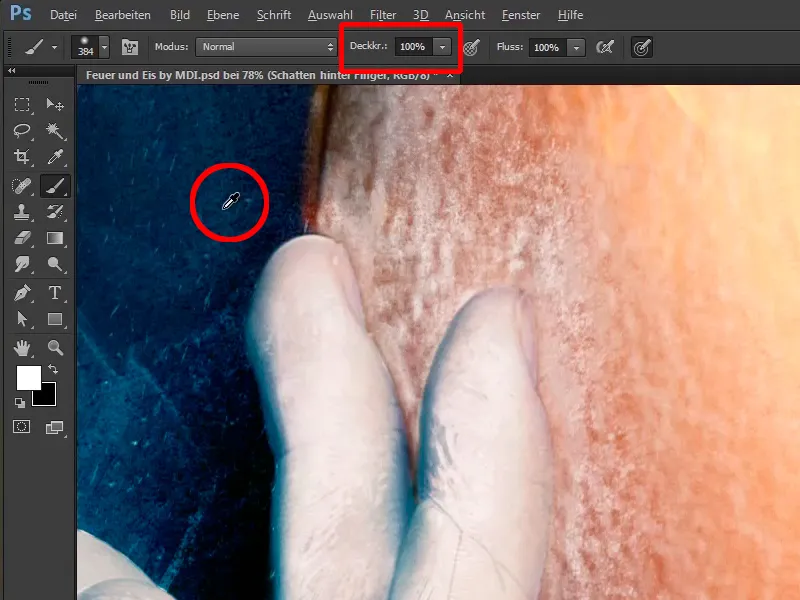
Task: Select the Hand tool
Action: point(21,348)
